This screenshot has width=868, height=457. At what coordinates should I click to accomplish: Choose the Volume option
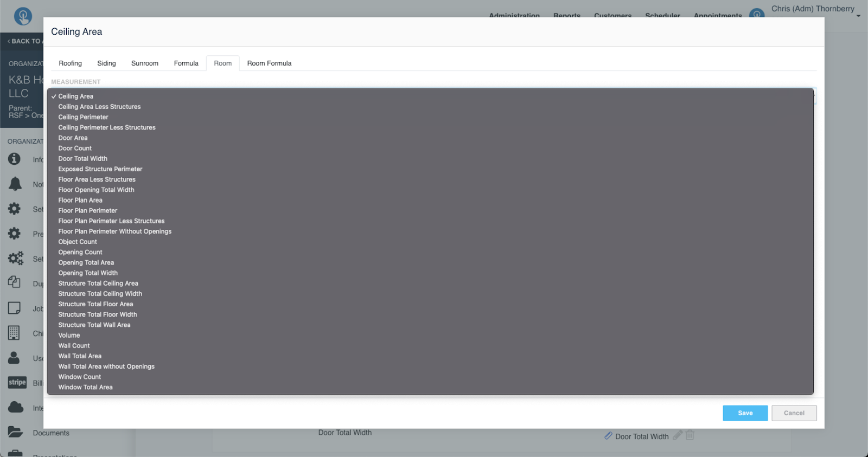430,336
